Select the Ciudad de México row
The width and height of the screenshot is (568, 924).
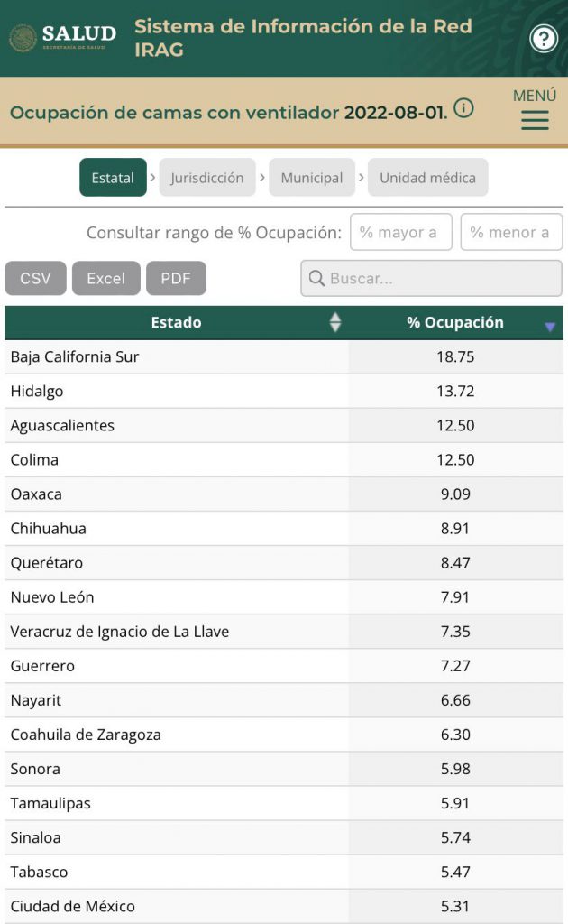(x=284, y=906)
